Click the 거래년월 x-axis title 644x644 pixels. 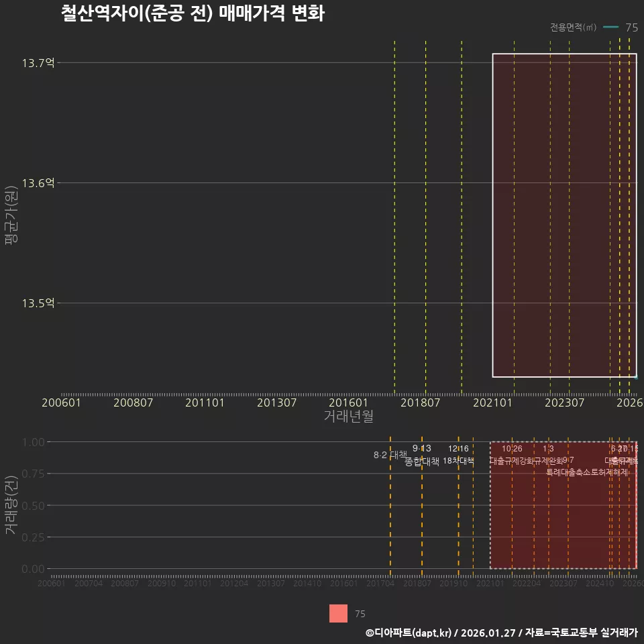(x=348, y=416)
